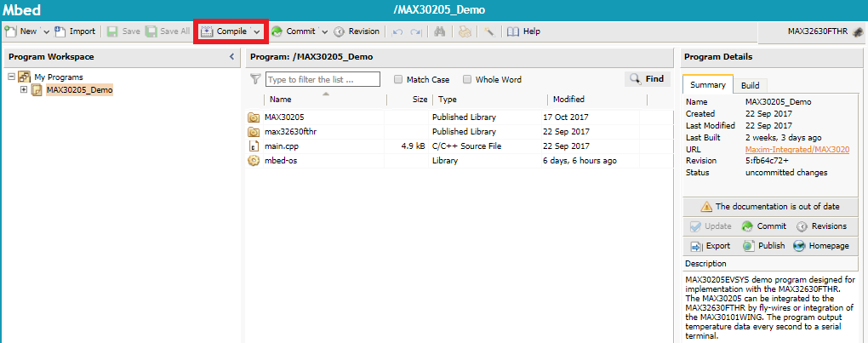
Task: Select the MAX30205 library row
Action: tap(458, 117)
